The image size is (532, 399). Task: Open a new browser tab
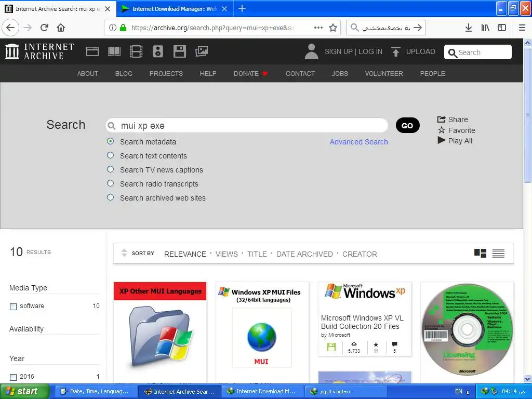[x=242, y=8]
